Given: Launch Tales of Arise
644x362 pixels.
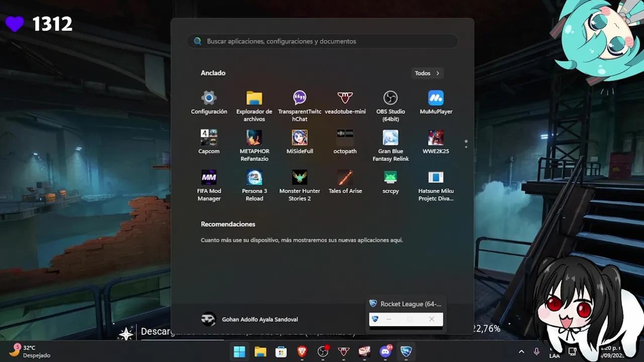Looking at the screenshot, I should (345, 182).
